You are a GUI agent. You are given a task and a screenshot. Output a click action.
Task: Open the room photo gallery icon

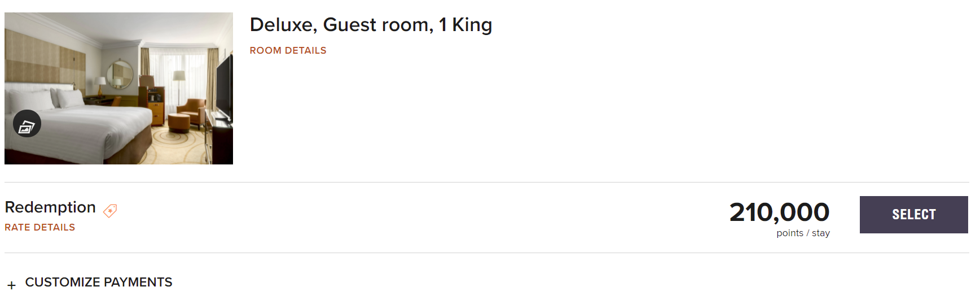pos(27,124)
